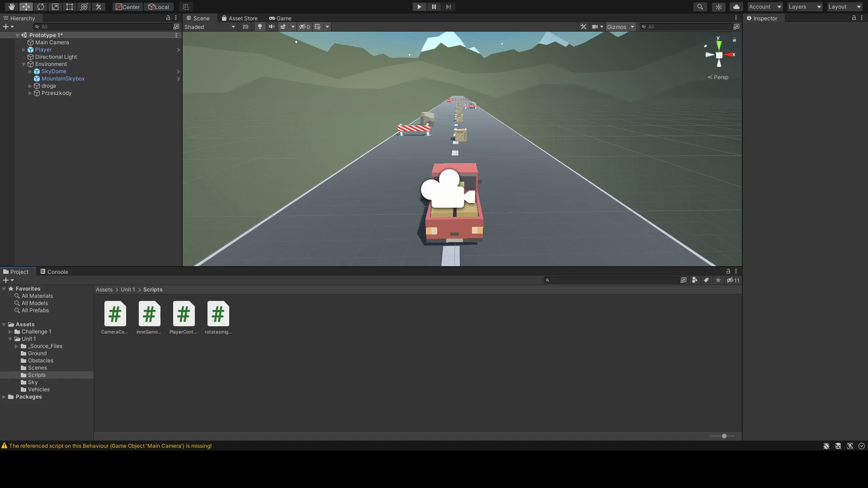Select the Rect Transform tool
868x488 pixels.
pos(70,6)
